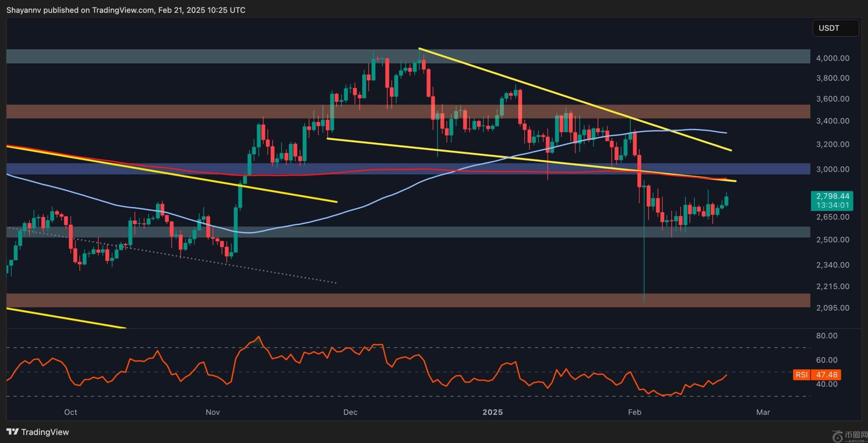Click the 2,095.00 price axis label
Viewport: 868px width, 443px height.
coord(832,308)
